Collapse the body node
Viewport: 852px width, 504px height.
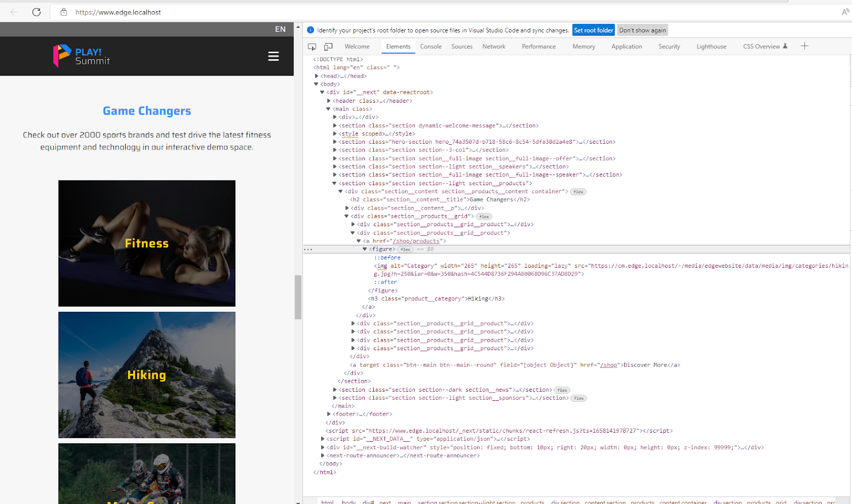point(316,84)
